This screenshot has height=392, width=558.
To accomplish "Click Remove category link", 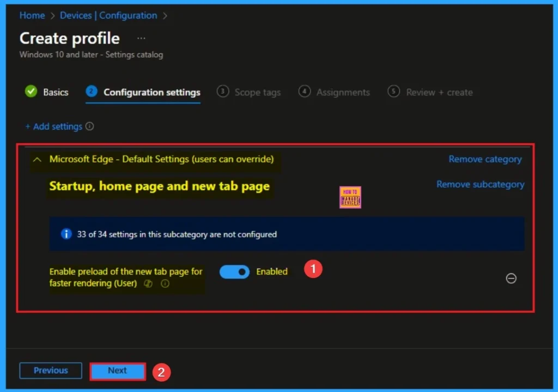I will click(x=485, y=159).
